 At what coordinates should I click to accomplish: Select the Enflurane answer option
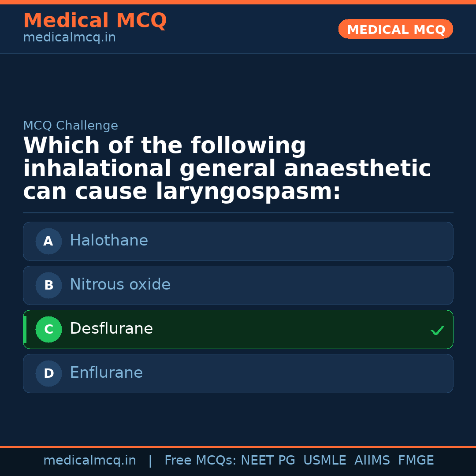click(x=238, y=373)
